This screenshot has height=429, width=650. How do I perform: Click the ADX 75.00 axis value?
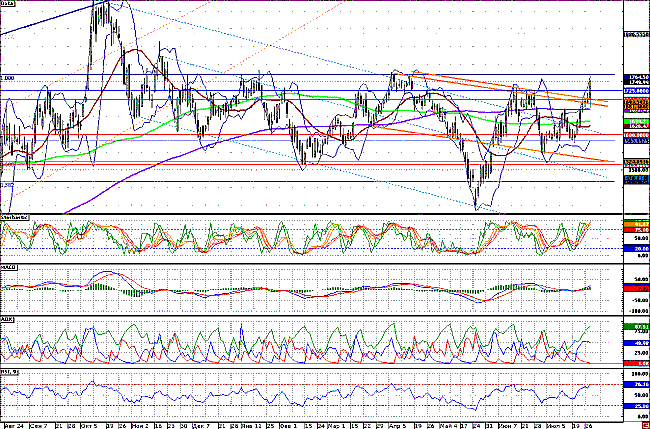coord(641,332)
